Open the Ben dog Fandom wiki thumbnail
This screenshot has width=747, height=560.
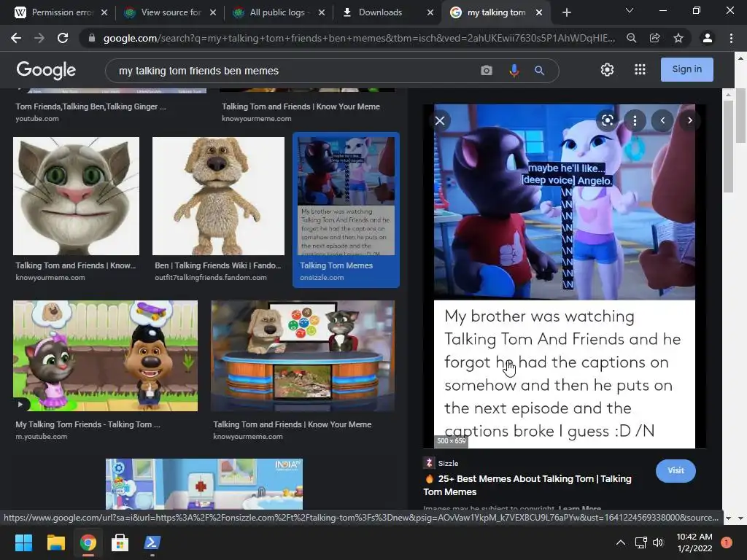point(218,196)
